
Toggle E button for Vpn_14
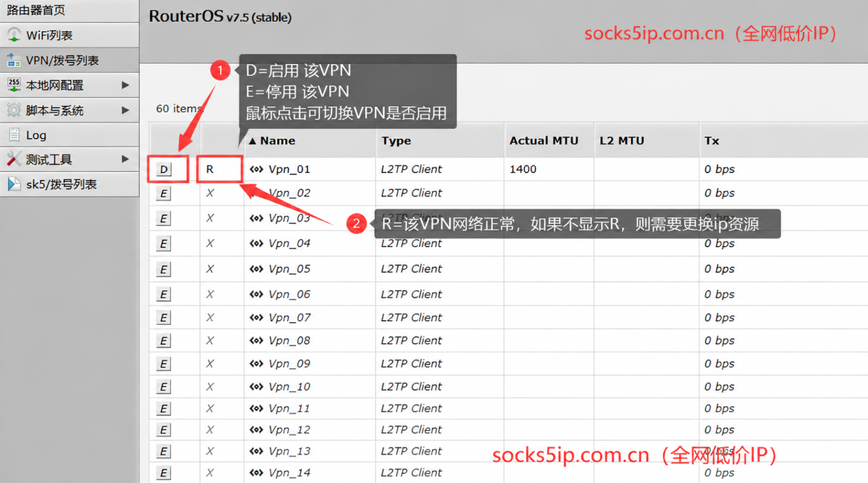coord(163,473)
